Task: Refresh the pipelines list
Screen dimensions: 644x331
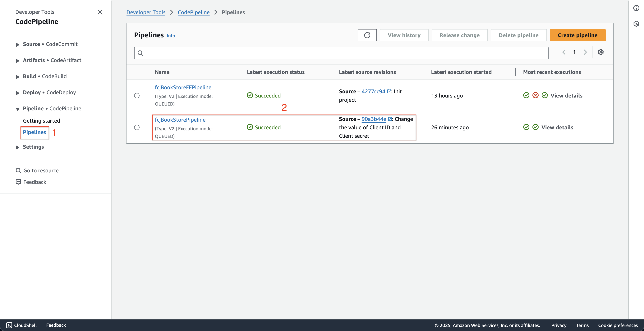Action: [367, 35]
